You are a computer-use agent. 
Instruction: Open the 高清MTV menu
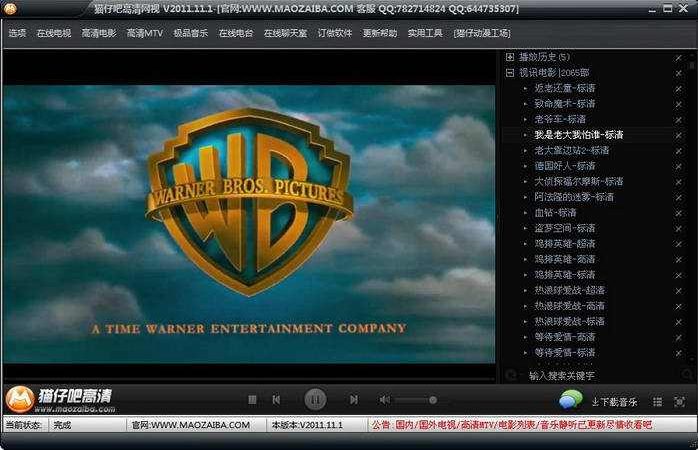145,33
